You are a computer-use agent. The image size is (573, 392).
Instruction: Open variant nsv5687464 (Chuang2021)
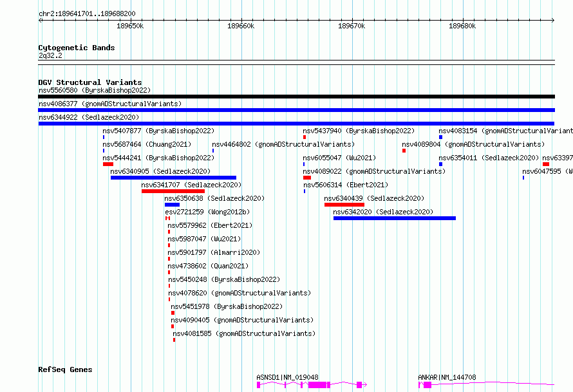click(147, 144)
